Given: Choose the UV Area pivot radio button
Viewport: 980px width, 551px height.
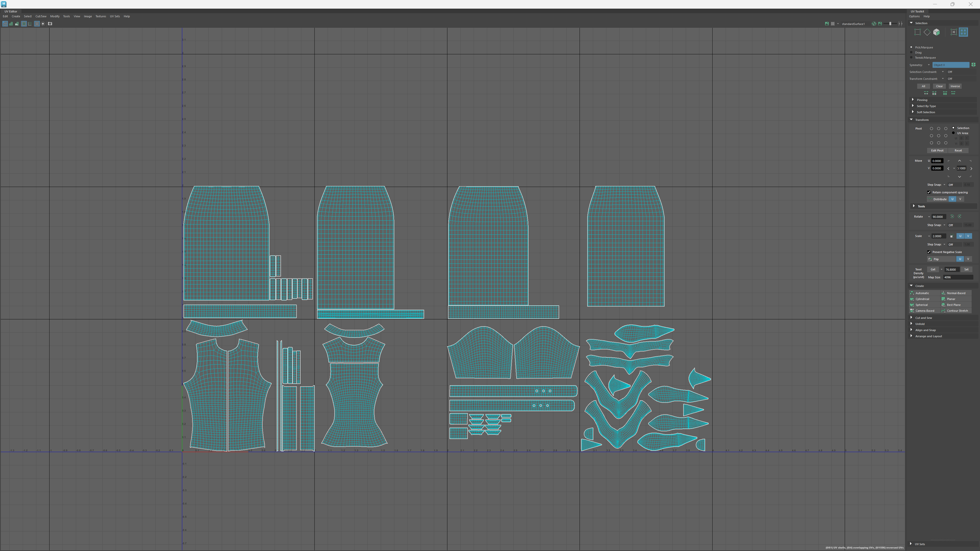Looking at the screenshot, I should coord(953,133).
